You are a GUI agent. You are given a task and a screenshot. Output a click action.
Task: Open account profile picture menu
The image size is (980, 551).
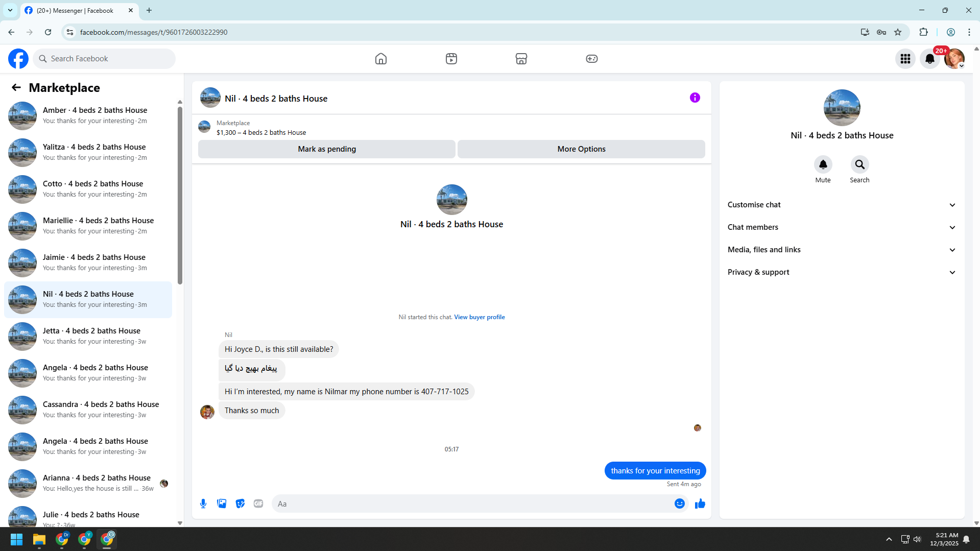(954, 59)
